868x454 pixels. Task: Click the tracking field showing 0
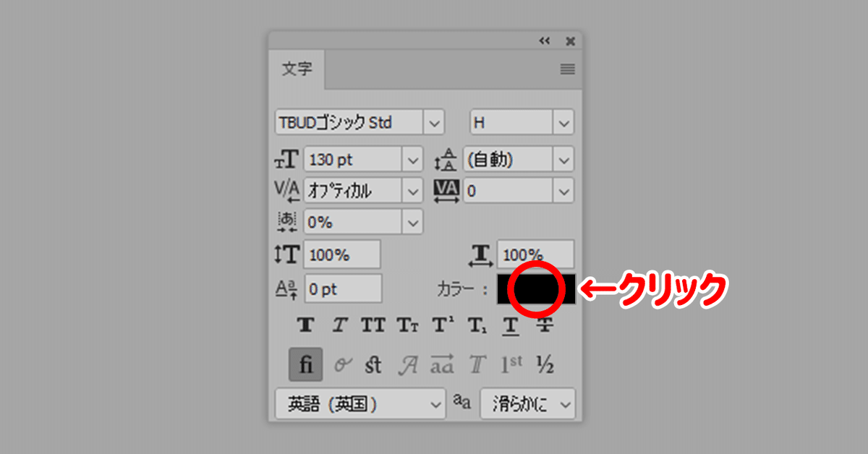[x=509, y=191]
